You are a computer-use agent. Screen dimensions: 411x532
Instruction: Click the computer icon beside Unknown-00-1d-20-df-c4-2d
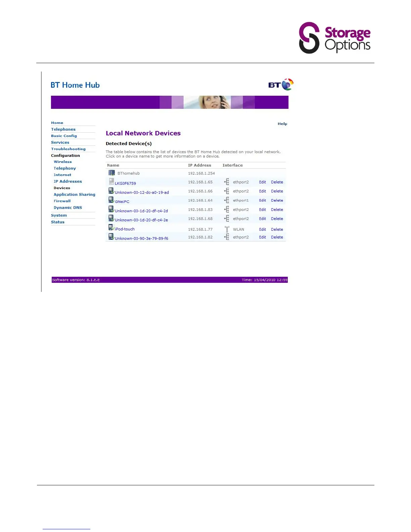coord(111,209)
